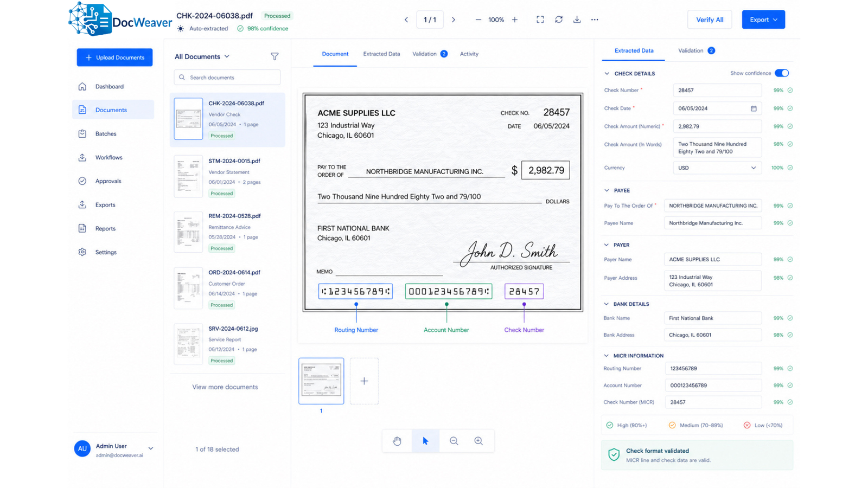Collapse the Payer section

pyautogui.click(x=607, y=245)
